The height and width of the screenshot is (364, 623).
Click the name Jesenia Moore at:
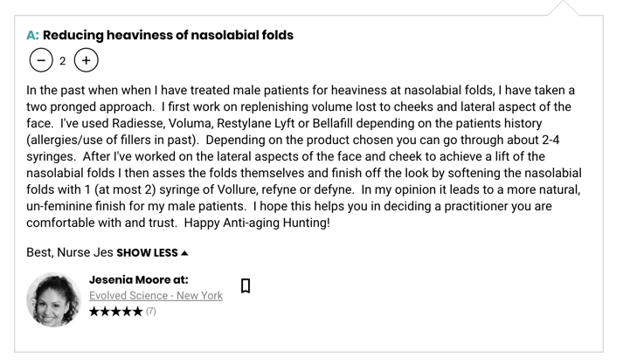(x=139, y=280)
